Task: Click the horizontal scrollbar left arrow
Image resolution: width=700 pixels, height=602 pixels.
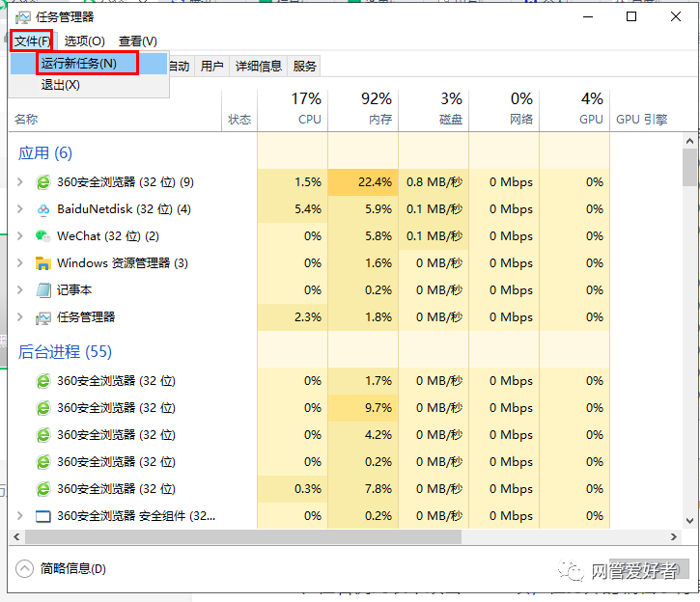Action: tap(16, 537)
